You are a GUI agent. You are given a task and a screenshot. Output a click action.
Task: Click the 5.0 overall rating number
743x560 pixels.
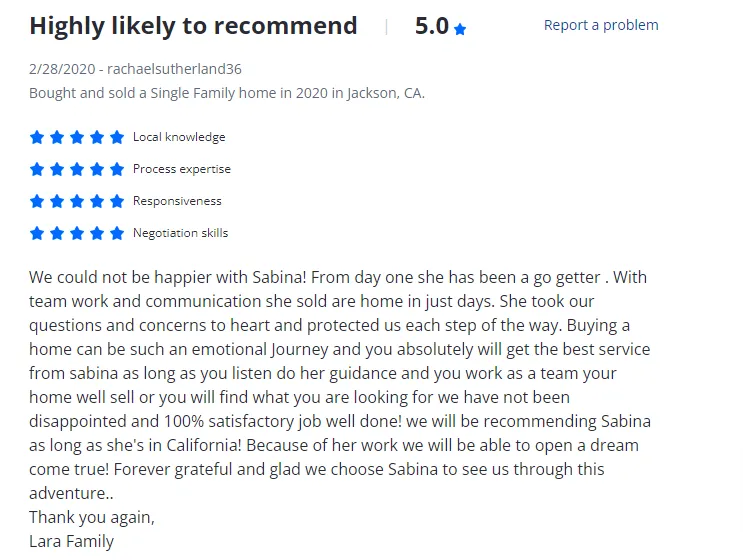pos(432,26)
